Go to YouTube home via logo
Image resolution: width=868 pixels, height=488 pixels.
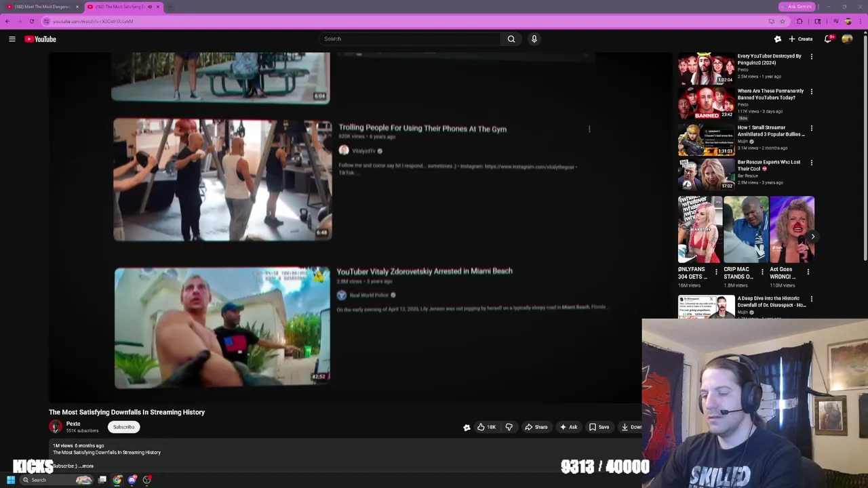coord(41,39)
